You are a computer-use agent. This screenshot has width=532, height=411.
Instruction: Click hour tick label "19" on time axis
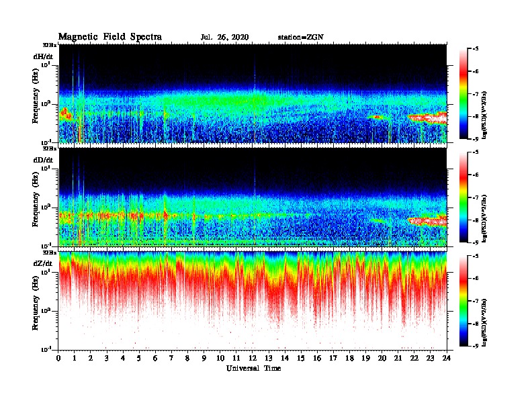pyautogui.click(x=365, y=359)
